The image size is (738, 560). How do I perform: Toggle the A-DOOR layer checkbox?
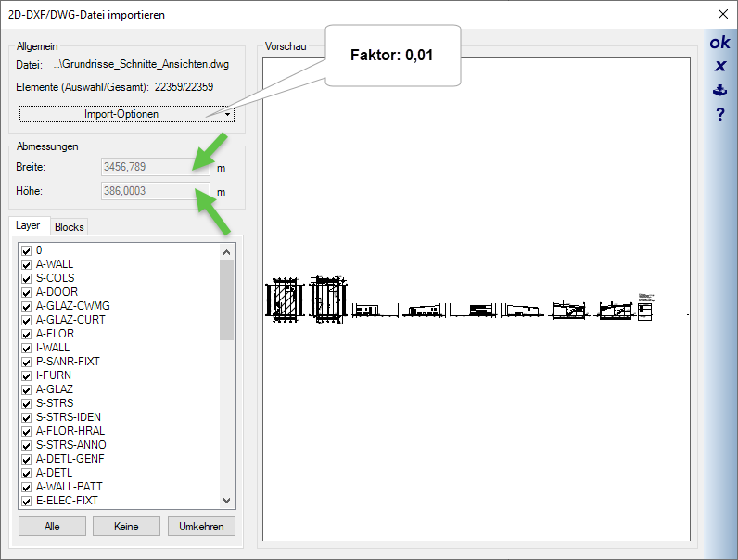click(x=27, y=292)
